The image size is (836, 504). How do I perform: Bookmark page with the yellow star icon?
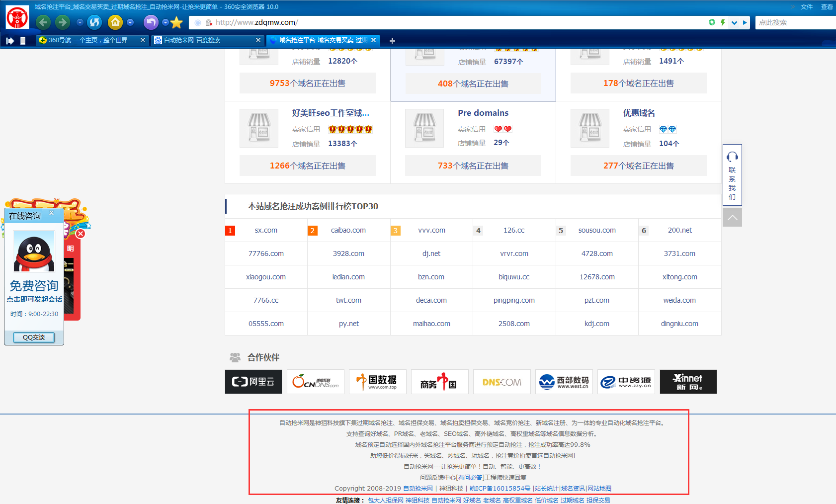click(176, 23)
